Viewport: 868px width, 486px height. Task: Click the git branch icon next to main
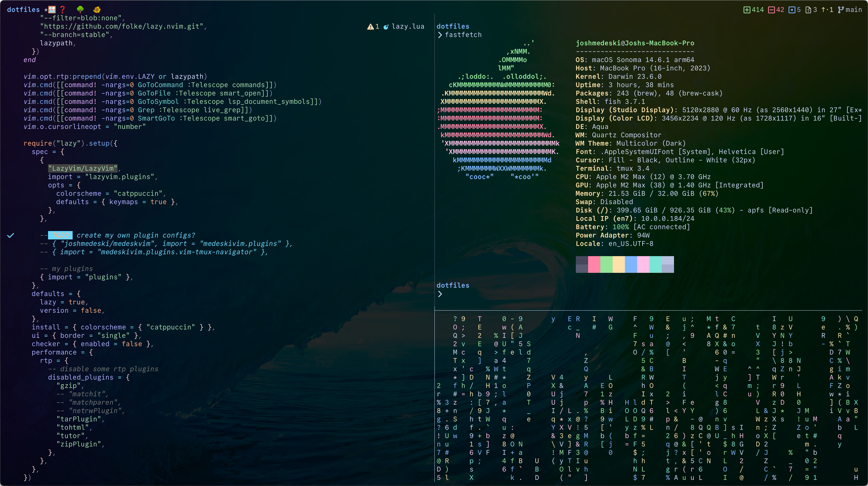(841, 10)
